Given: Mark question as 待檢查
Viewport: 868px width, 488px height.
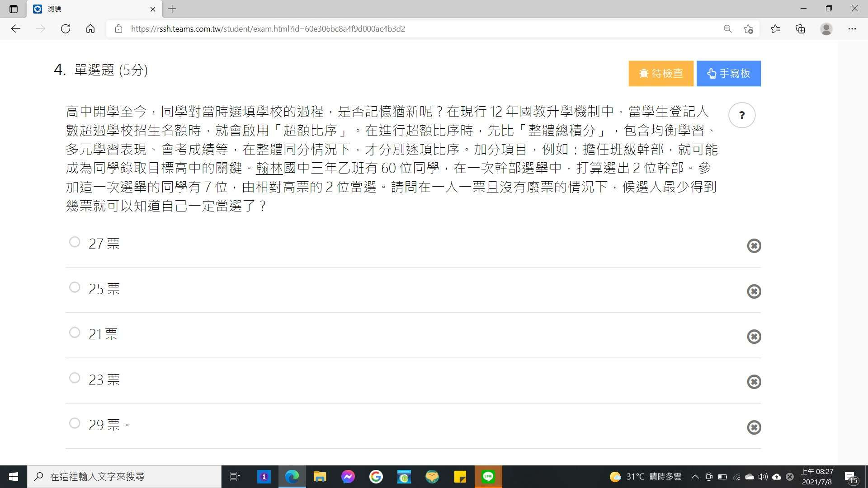Looking at the screenshot, I should tap(660, 73).
